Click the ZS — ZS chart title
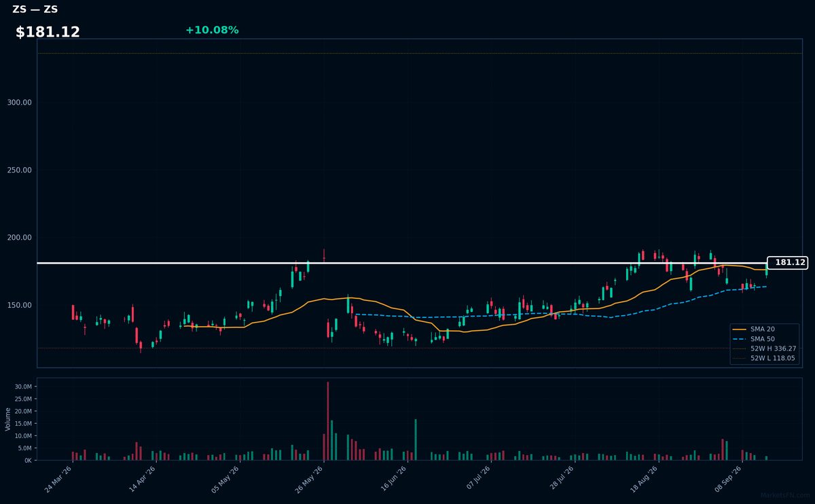Image resolution: width=815 pixels, height=504 pixels. pyautogui.click(x=35, y=10)
